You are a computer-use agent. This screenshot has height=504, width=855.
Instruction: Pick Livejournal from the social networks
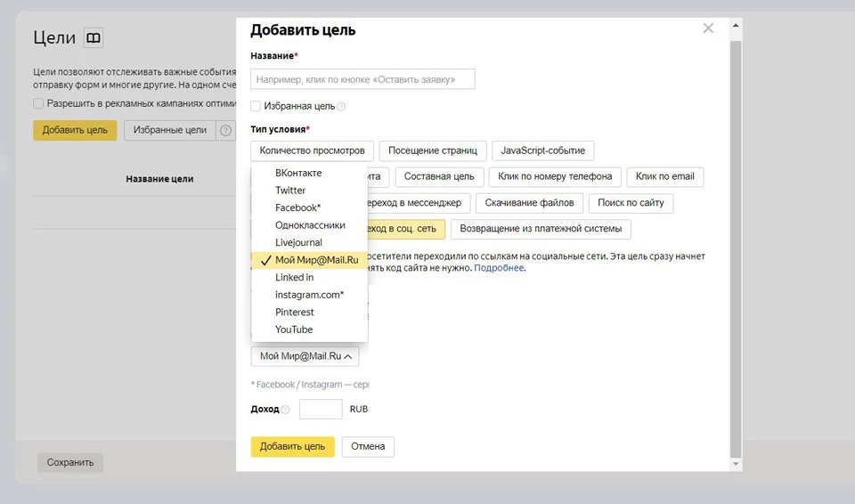coord(309,243)
